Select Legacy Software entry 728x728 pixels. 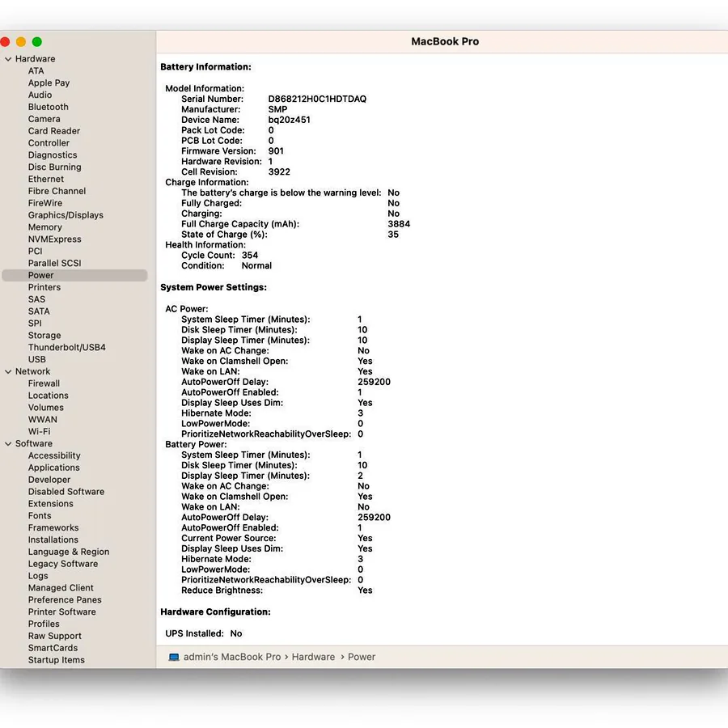62,564
